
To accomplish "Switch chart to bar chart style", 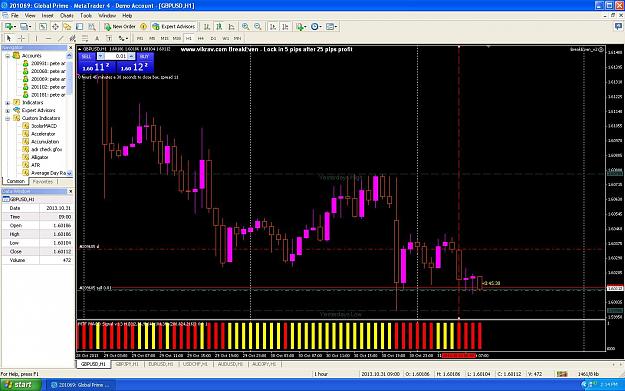I will pyautogui.click(x=207, y=27).
